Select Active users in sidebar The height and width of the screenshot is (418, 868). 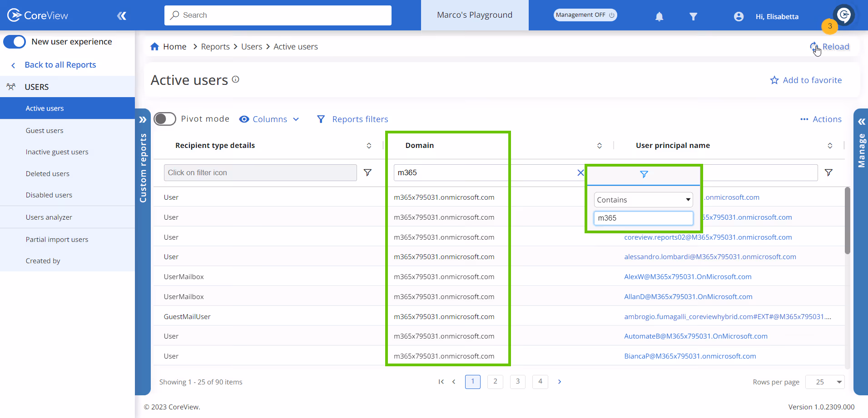coord(67,108)
